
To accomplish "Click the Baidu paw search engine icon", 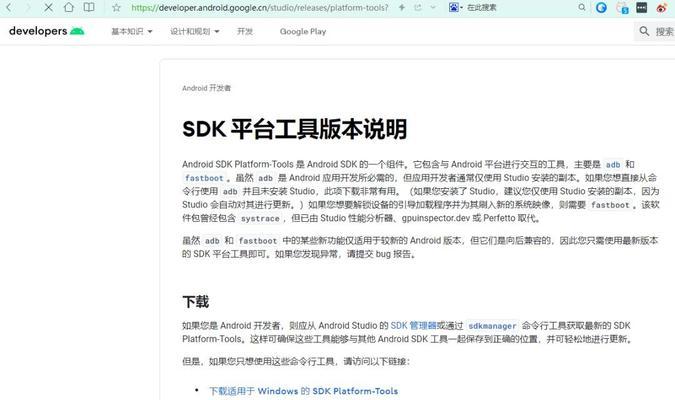I will click(x=453, y=7).
